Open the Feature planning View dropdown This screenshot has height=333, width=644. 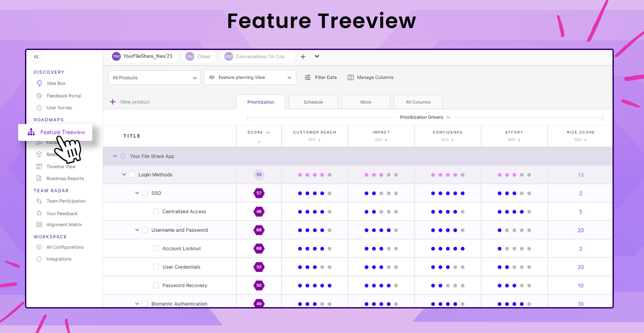250,78
